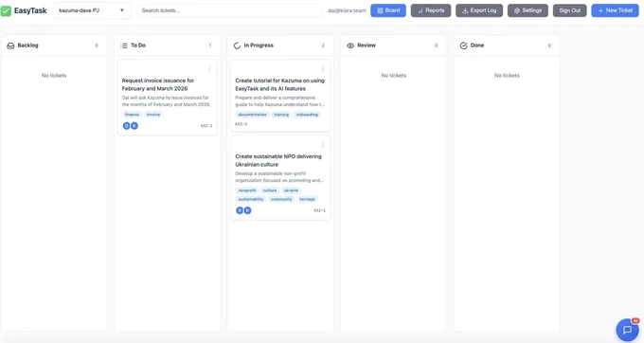
Task: Click the training tag
Action: pyautogui.click(x=281, y=115)
